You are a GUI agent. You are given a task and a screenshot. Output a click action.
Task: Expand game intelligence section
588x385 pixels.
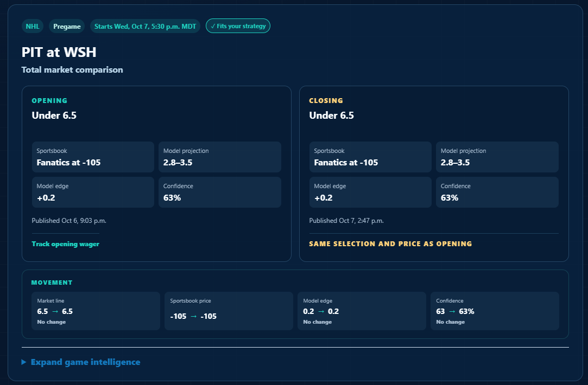(x=85, y=362)
